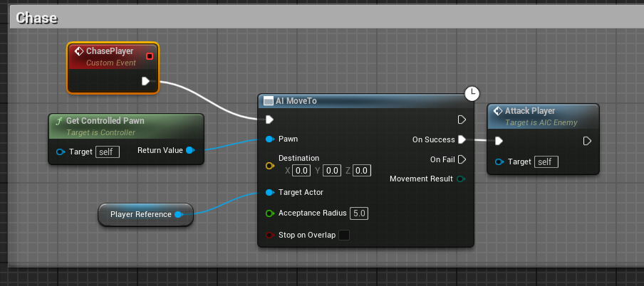Click the ChasePlayer execution output pin

[145, 81]
